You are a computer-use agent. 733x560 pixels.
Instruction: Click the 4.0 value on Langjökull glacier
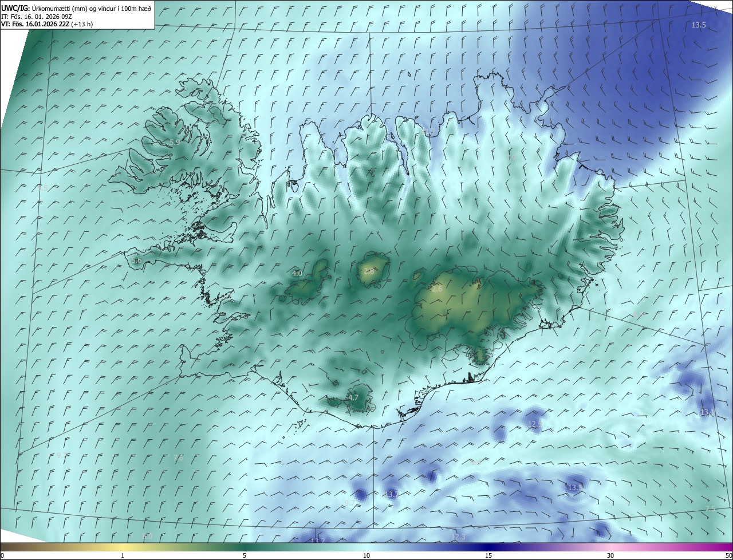297,274
